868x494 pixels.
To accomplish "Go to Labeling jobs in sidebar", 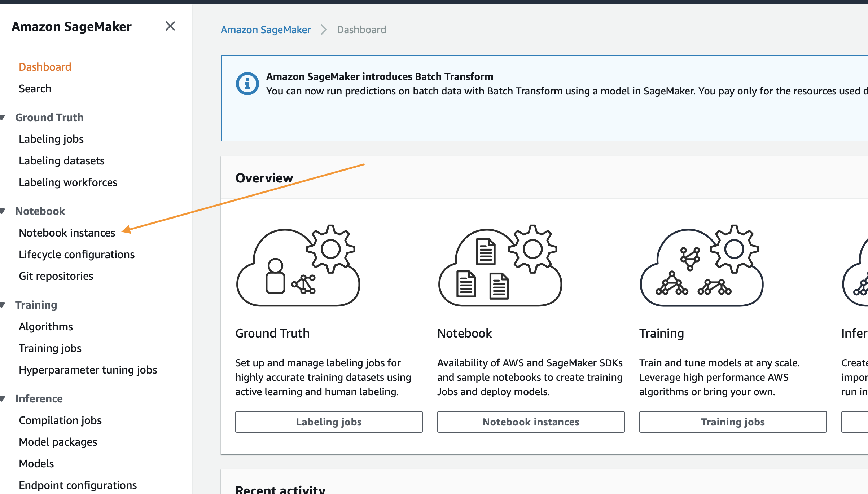I will 51,139.
